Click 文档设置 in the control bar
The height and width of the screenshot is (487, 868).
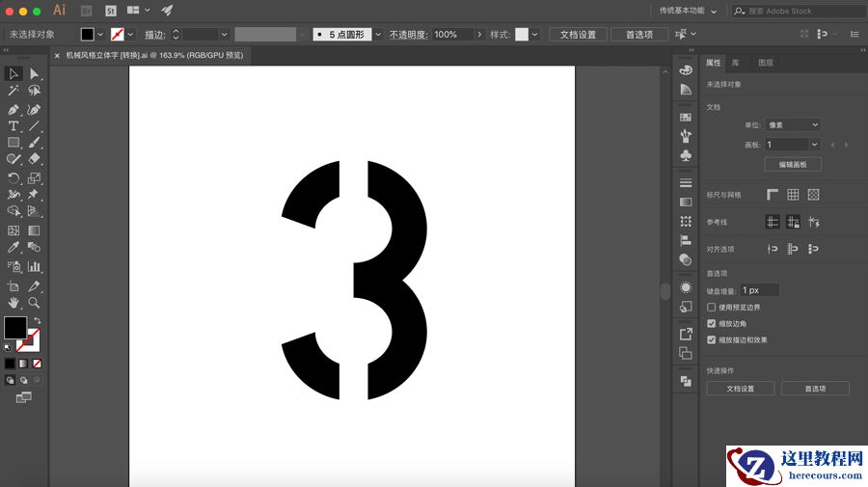point(578,35)
